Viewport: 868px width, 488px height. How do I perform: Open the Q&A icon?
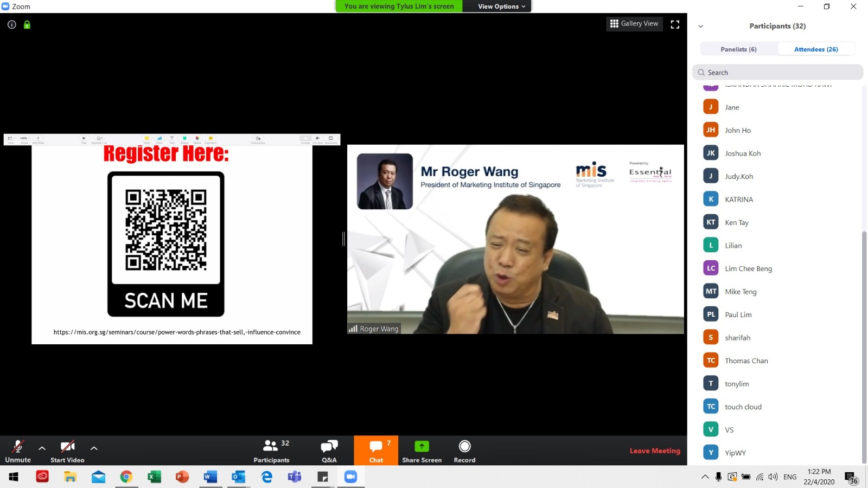tap(329, 446)
